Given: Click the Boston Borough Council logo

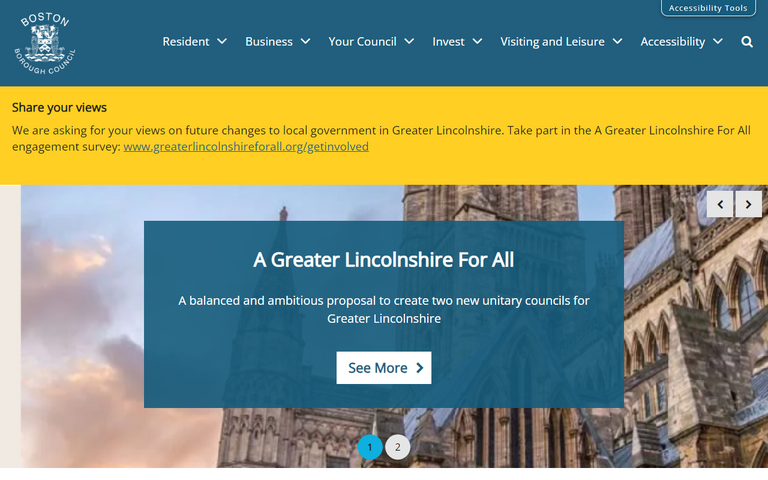Looking at the screenshot, I should 45,43.
